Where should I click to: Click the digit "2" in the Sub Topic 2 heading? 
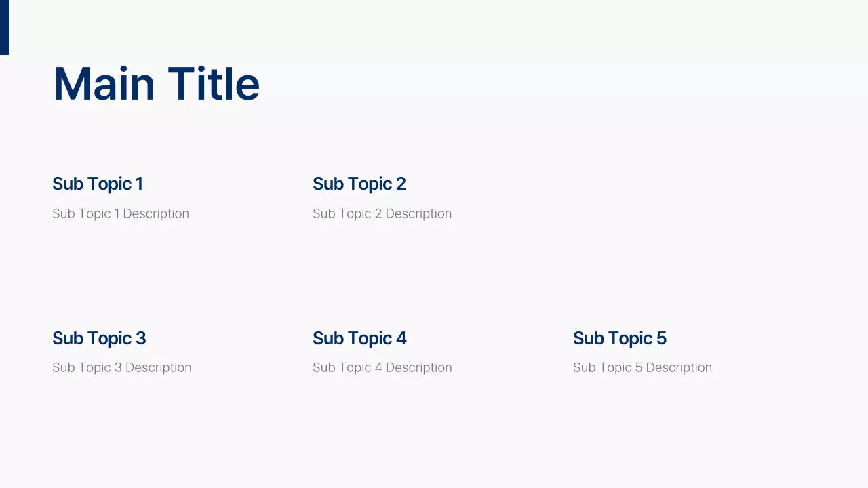(x=401, y=184)
